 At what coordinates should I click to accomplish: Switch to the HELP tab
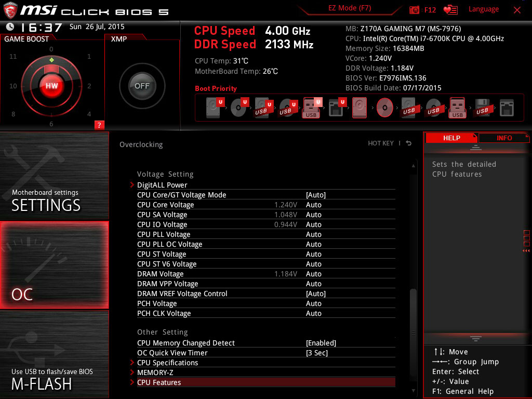[x=451, y=138]
